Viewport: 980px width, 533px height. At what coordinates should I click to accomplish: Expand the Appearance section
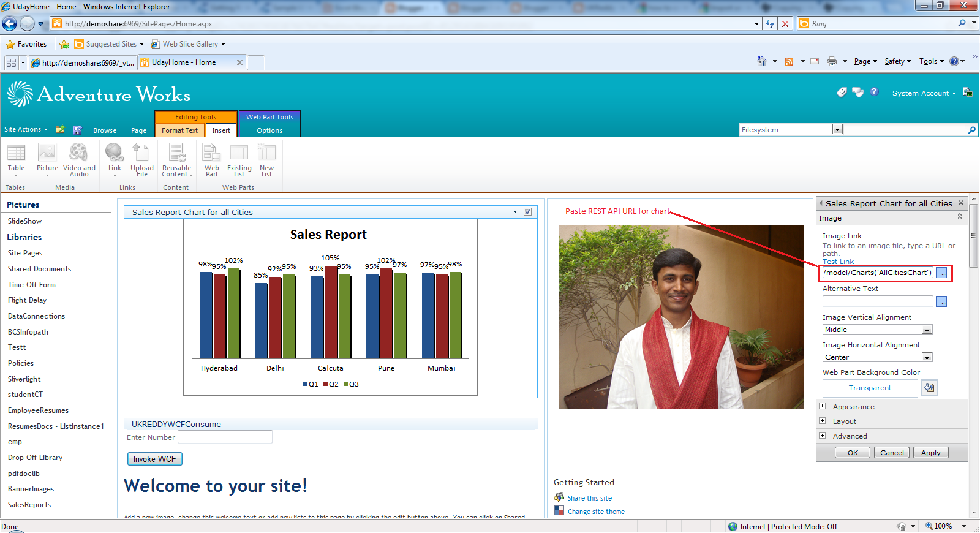tap(822, 406)
